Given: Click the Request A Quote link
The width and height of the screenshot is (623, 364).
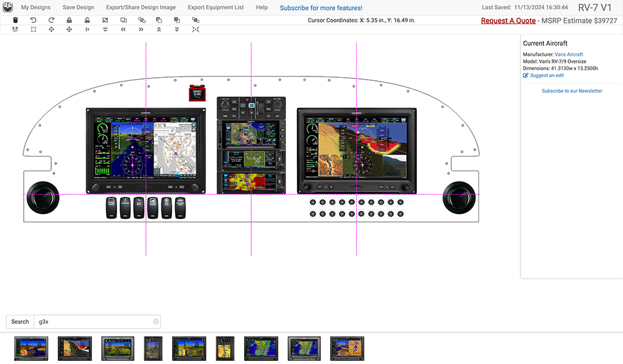Looking at the screenshot, I should [x=508, y=21].
